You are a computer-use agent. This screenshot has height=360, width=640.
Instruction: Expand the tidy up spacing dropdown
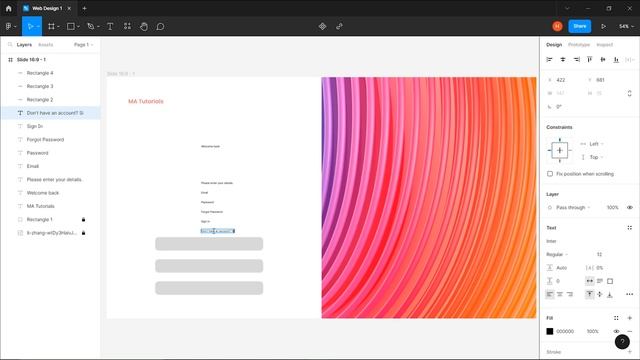630,60
